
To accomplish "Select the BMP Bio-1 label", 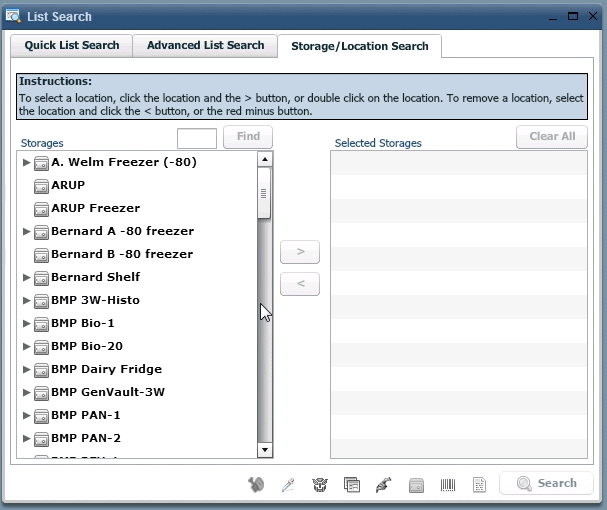I will click(83, 323).
